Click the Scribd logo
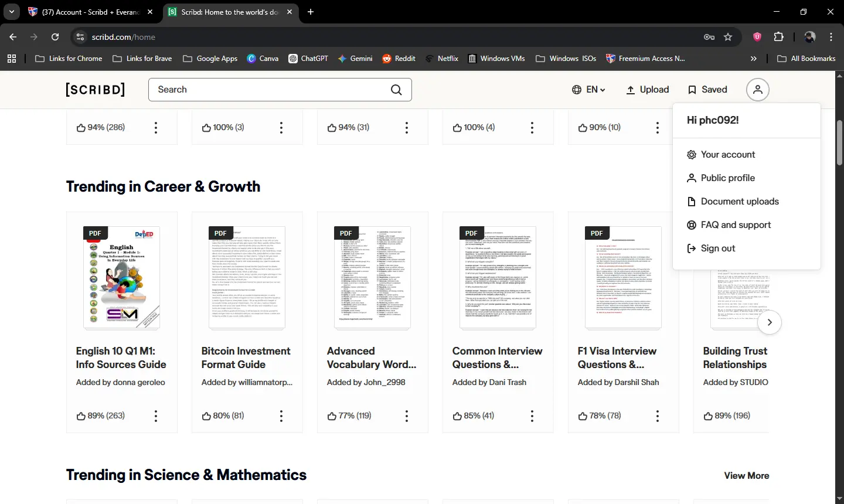This screenshot has height=504, width=844. (96, 90)
